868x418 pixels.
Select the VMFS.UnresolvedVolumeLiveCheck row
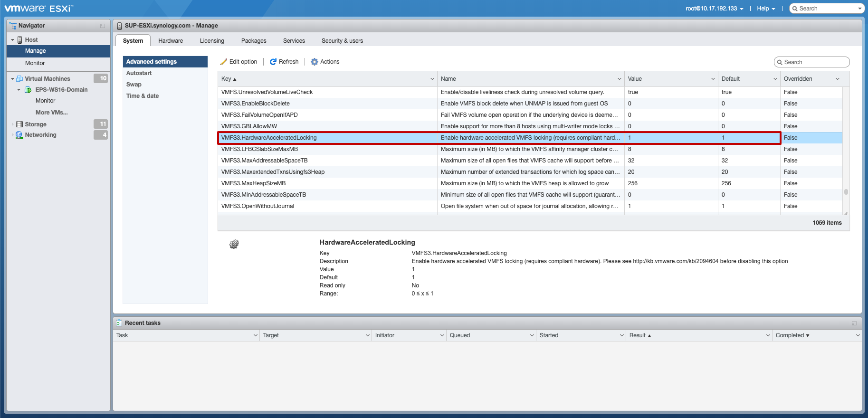530,92
